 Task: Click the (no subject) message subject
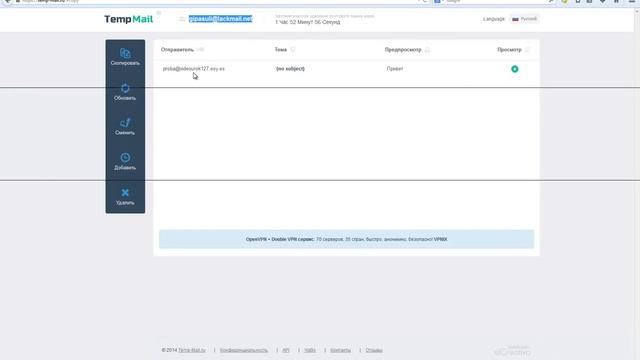pos(290,69)
